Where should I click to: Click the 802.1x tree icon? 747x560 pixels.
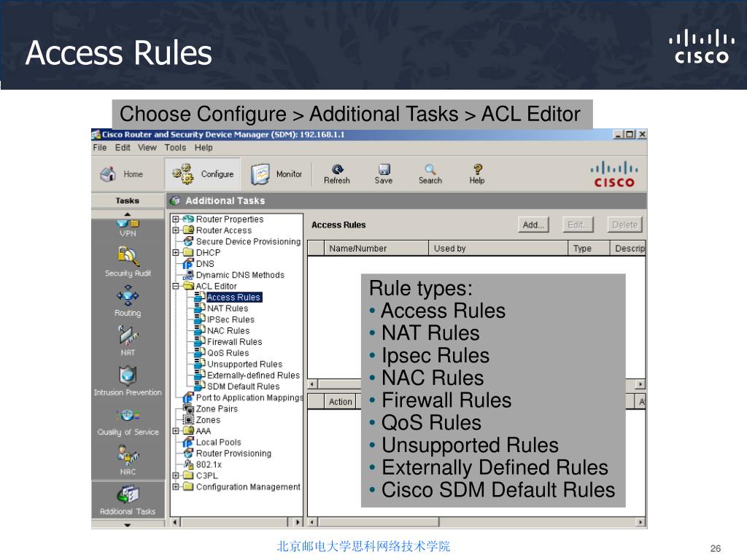coord(189,464)
